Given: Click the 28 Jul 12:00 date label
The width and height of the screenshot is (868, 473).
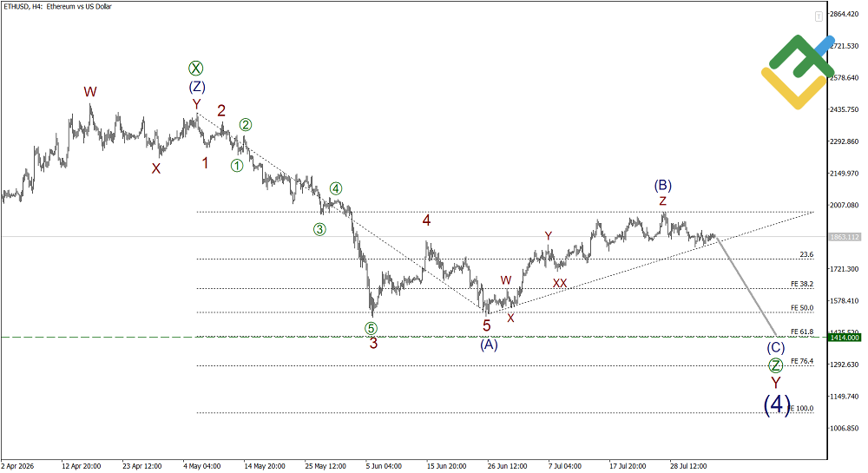Looking at the screenshot, I should (688, 466).
